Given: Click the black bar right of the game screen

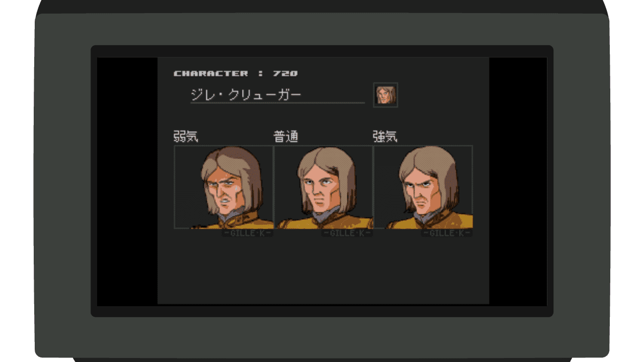Looking at the screenshot, I should tap(518, 181).
